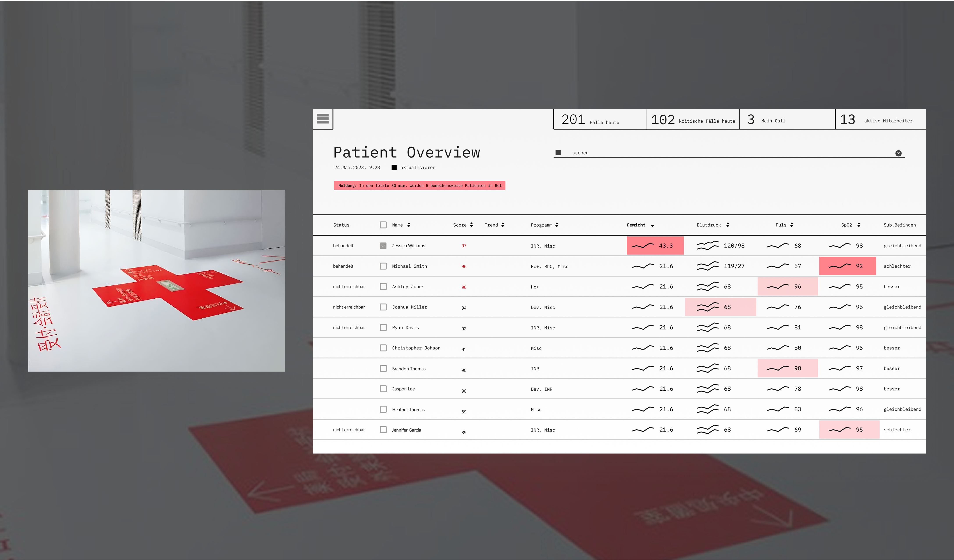Image resolution: width=954 pixels, height=560 pixels.
Task: Uncheck Jessica Williams checkbox
Action: tap(383, 246)
